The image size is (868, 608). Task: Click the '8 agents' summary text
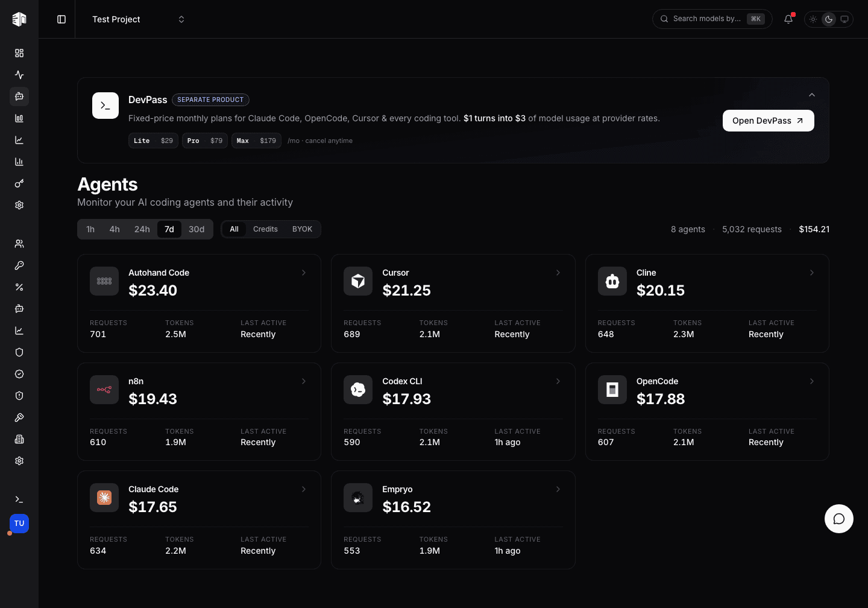tap(688, 229)
